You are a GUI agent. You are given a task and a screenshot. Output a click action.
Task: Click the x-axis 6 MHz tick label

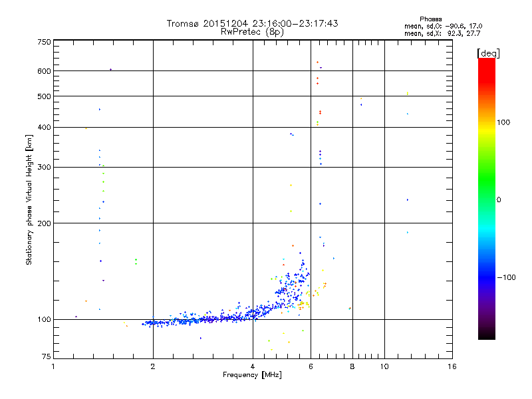[311, 366]
